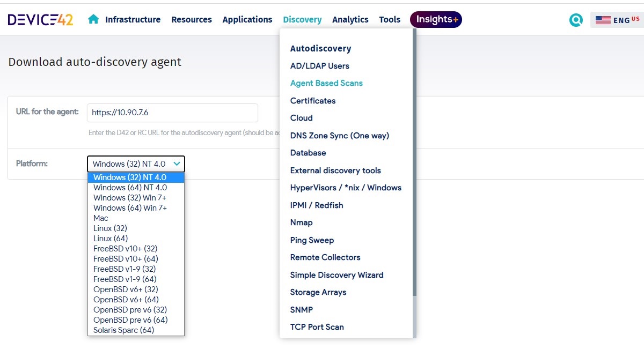The width and height of the screenshot is (644, 349).
Task: Click the URL for the agent field
Action: click(172, 113)
